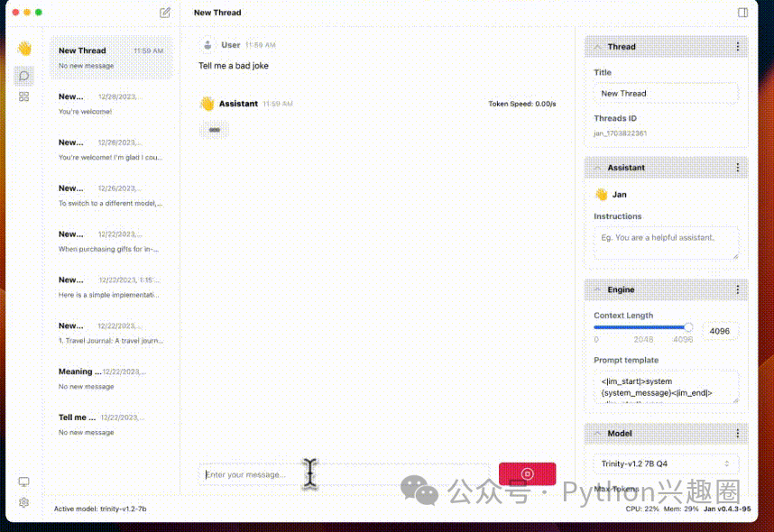Click the Context Length 4096 value field

pyautogui.click(x=720, y=331)
